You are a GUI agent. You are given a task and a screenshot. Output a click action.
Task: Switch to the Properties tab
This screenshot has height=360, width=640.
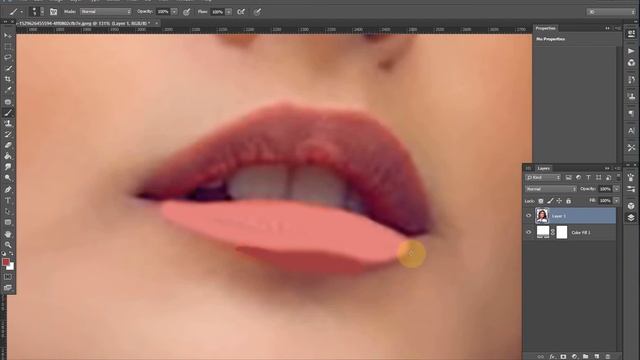(545, 28)
